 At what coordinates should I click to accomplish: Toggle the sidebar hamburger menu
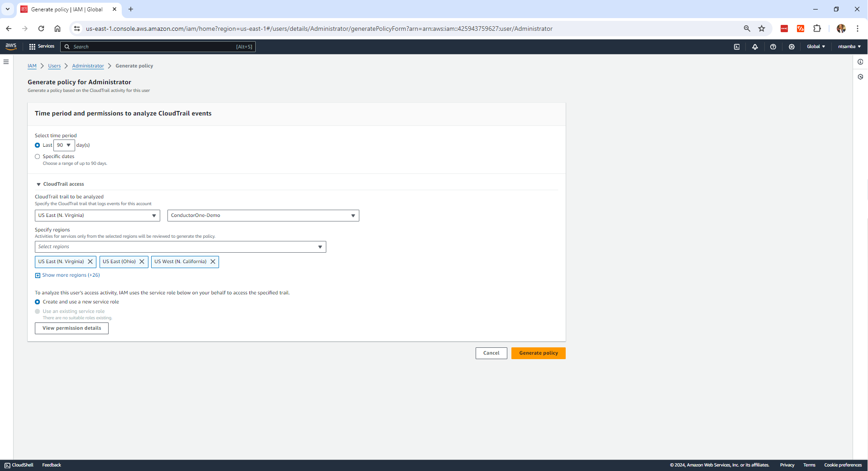click(6, 62)
